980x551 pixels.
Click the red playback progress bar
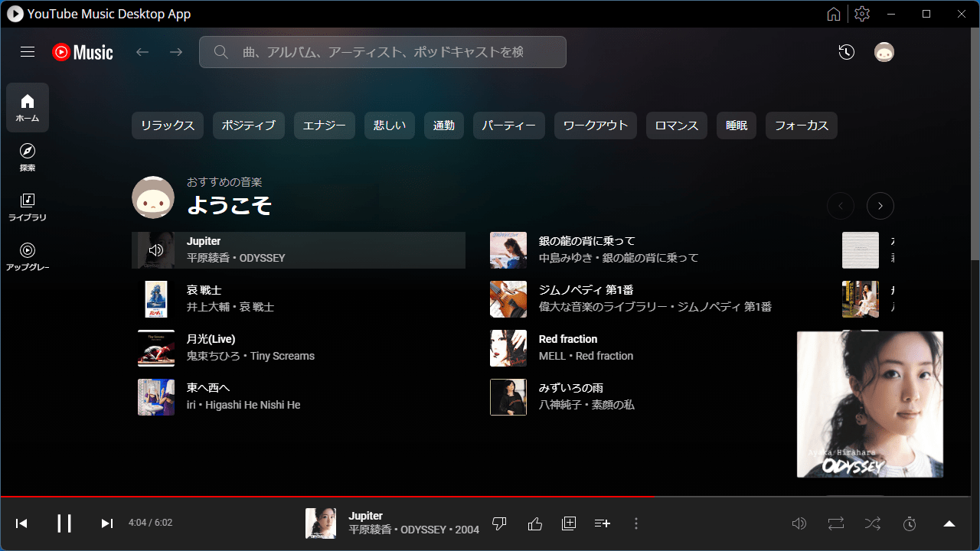click(x=328, y=497)
